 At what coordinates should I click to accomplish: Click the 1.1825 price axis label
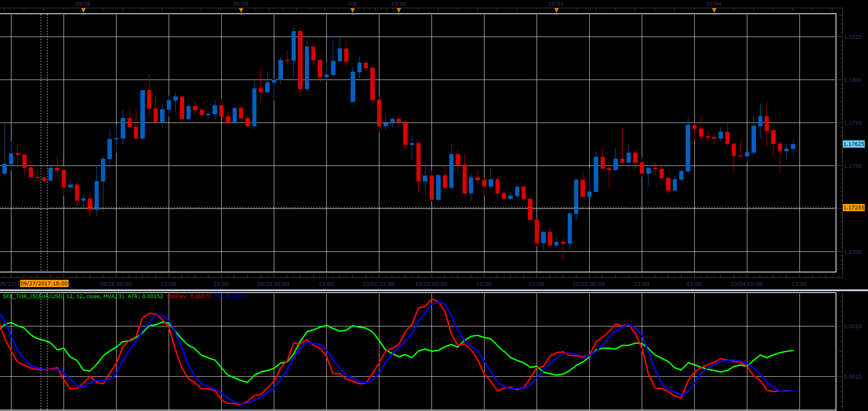tap(853, 37)
